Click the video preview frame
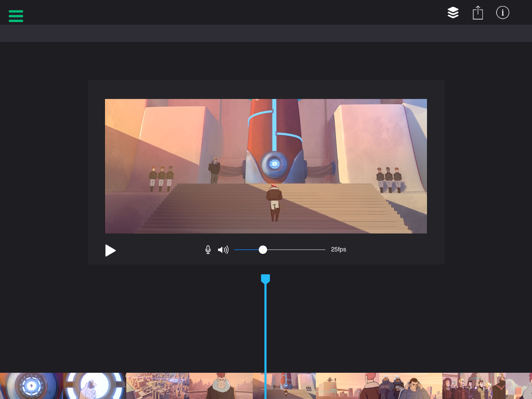The width and height of the screenshot is (532, 399). [x=266, y=166]
